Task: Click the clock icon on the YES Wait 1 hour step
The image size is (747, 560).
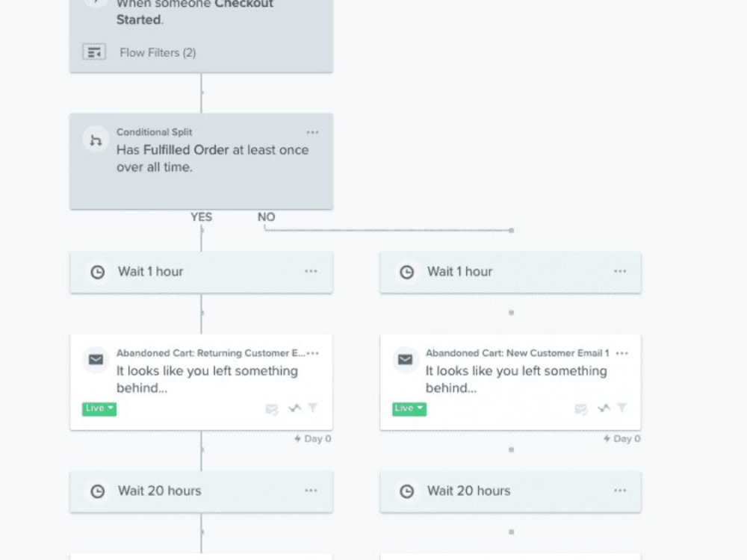Action: (x=97, y=272)
